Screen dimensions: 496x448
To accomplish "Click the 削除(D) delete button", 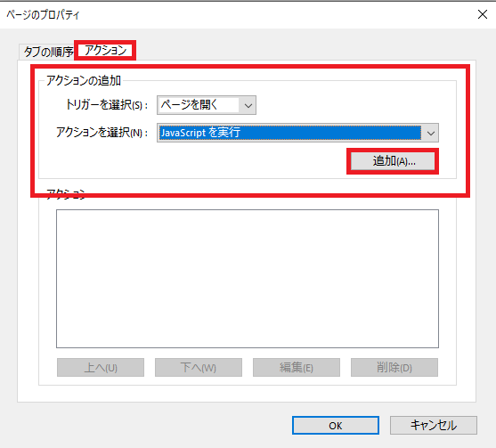I will (x=394, y=367).
